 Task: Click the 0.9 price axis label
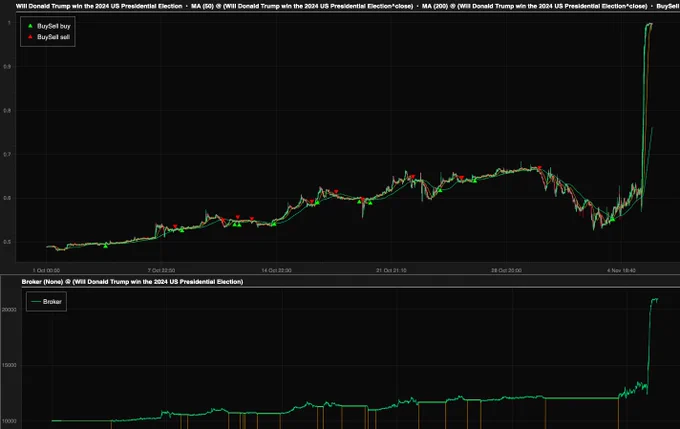pos(7,66)
